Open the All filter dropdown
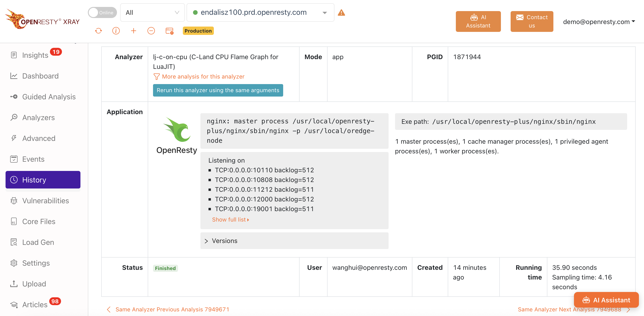 click(152, 12)
